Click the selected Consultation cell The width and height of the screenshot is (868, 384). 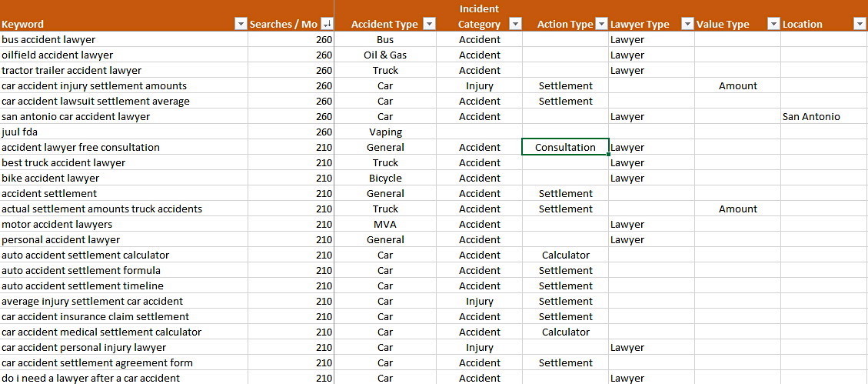[565, 147]
